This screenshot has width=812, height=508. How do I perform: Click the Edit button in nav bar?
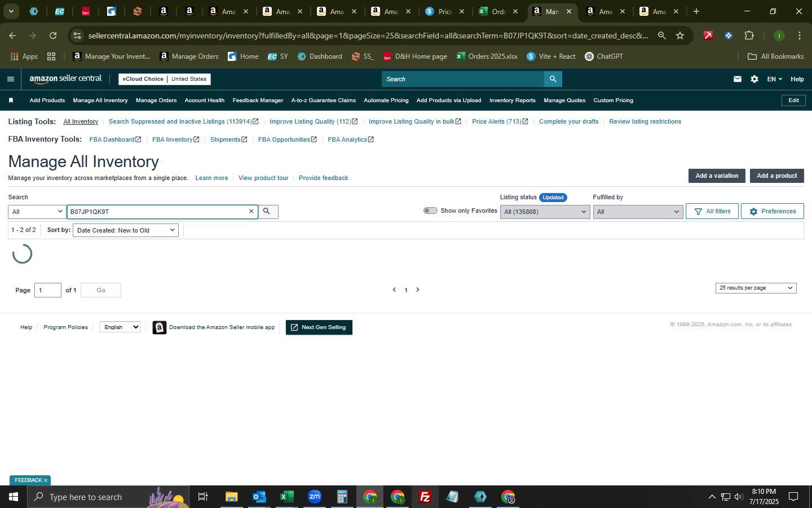click(x=793, y=100)
